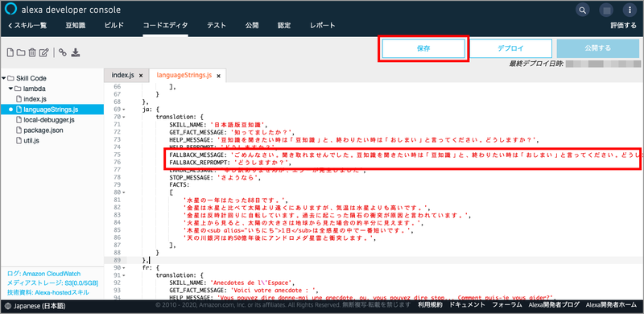
Task: Click the trash delete icon in toolbar
Action: tap(32, 52)
